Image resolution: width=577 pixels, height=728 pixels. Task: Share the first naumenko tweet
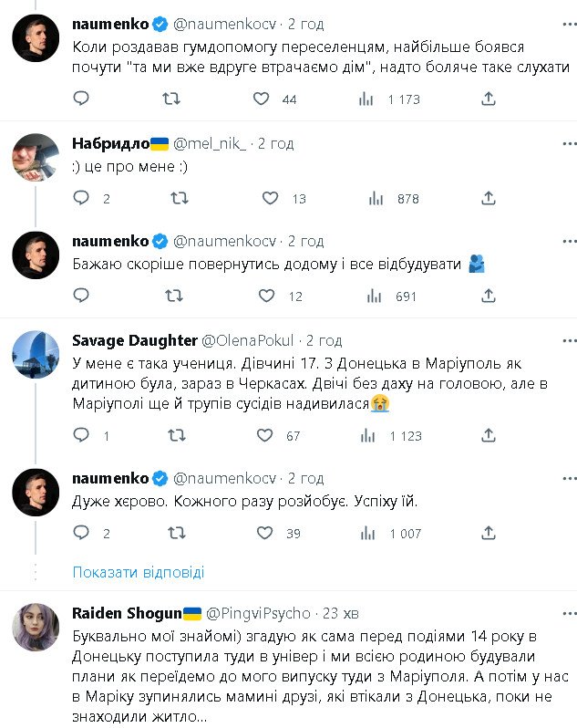pyautogui.click(x=488, y=99)
